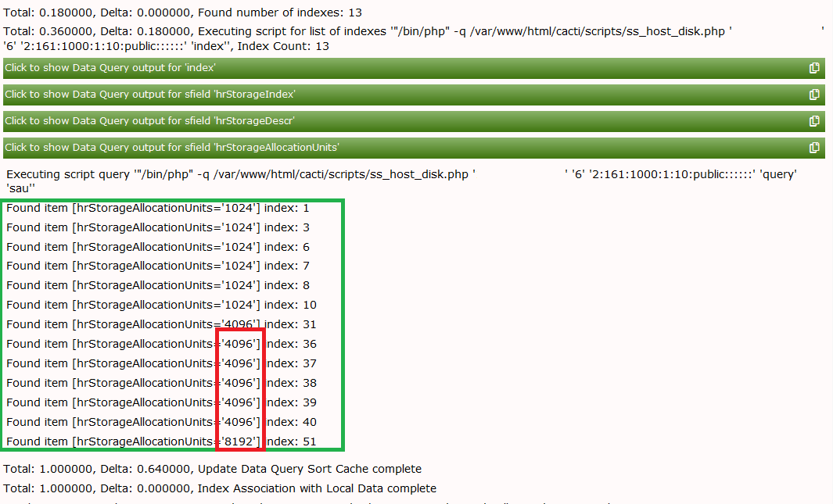Select the found item with index 1

156,207
